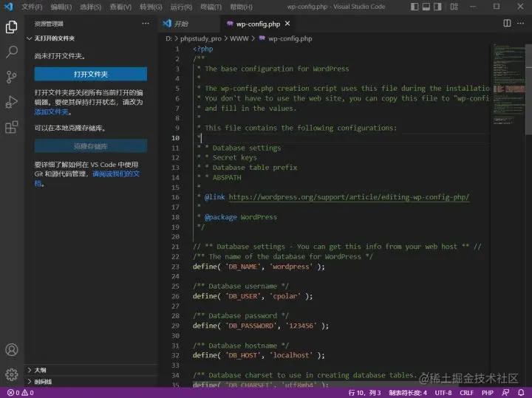The height and width of the screenshot is (398, 532).
Task: Split the editor to the right
Action: 507,23
